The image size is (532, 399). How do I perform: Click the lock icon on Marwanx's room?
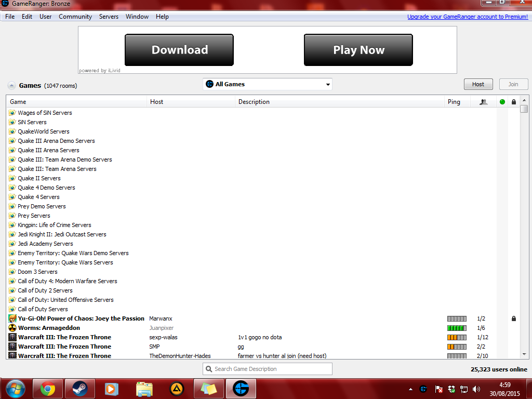coord(514,318)
